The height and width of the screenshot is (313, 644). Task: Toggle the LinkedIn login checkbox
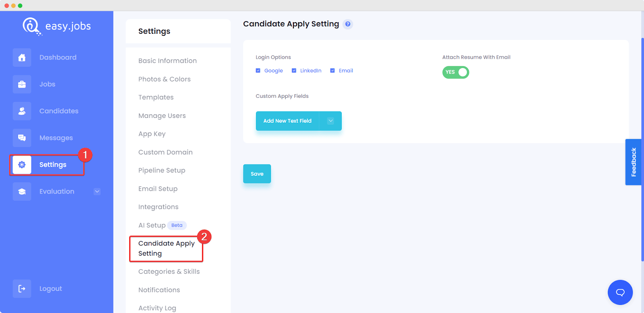click(294, 71)
